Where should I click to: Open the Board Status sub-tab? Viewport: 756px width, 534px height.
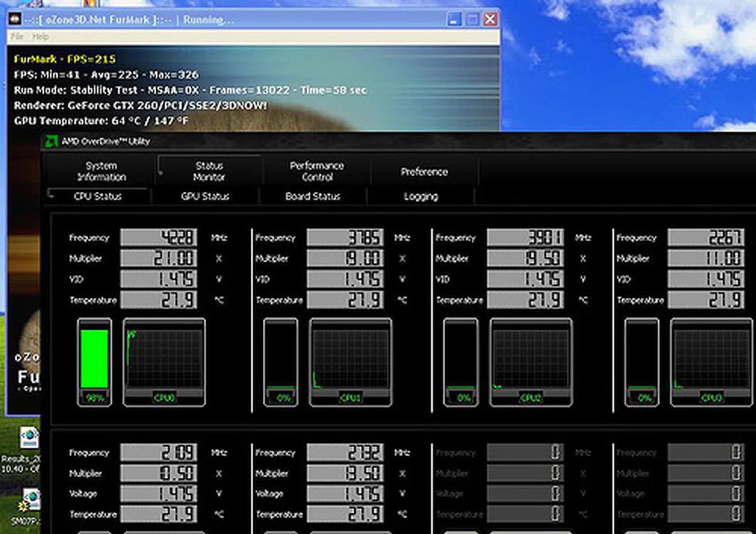(x=313, y=196)
